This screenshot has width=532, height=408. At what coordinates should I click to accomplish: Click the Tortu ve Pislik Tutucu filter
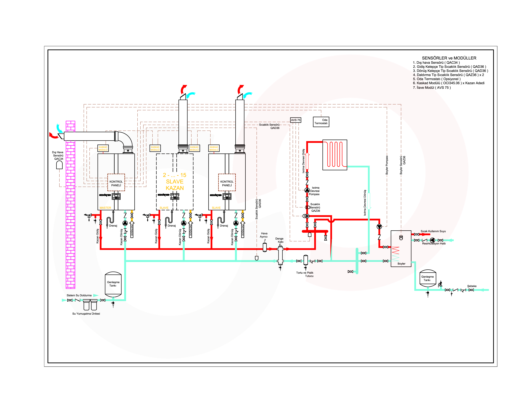(306, 260)
